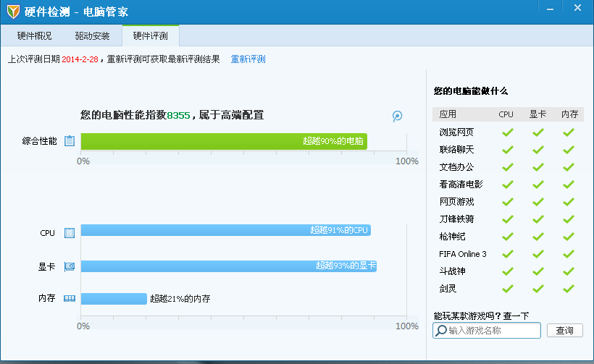594x364 pixels.
Task: Click the 重新评测 link
Action: click(248, 59)
